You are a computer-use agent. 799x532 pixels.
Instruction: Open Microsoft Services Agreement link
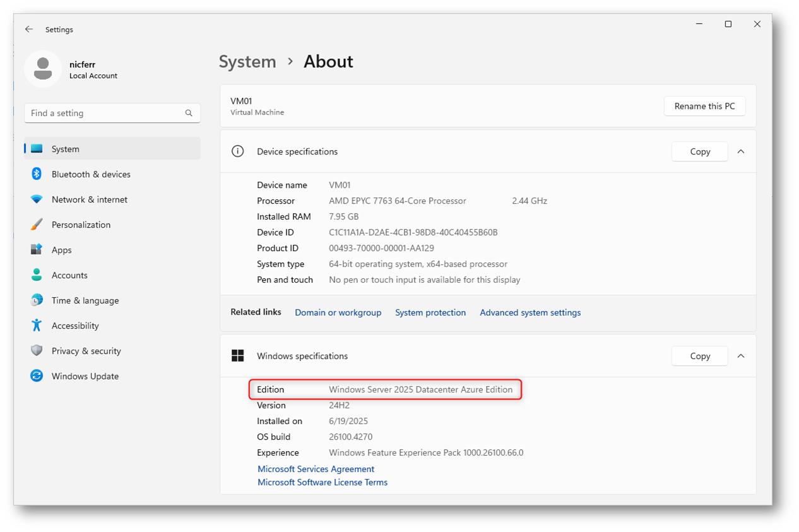pyautogui.click(x=316, y=469)
